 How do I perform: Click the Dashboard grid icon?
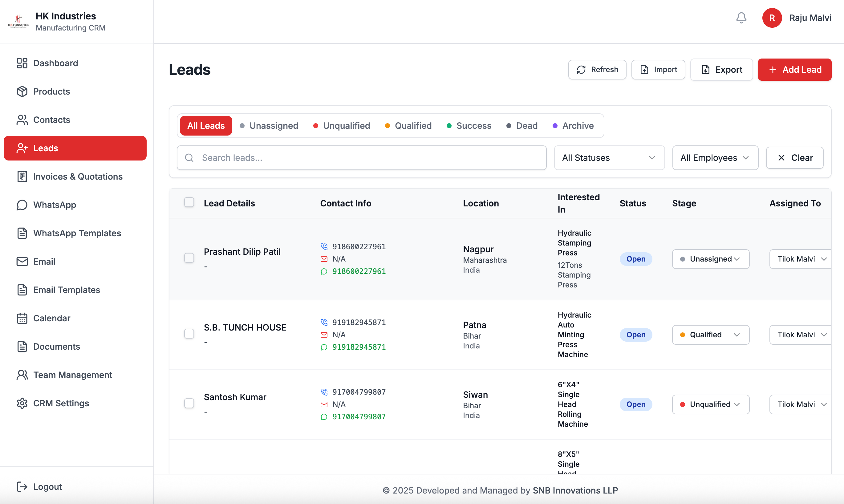coord(22,63)
